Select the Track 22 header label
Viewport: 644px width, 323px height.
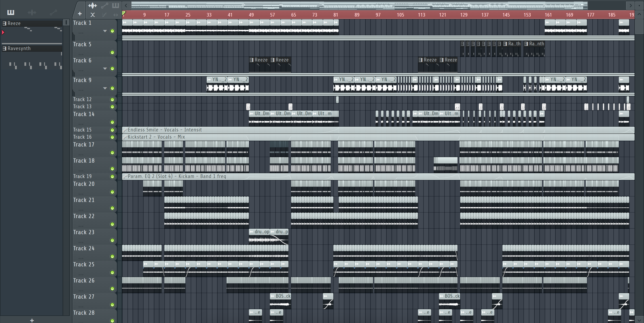[x=84, y=216]
